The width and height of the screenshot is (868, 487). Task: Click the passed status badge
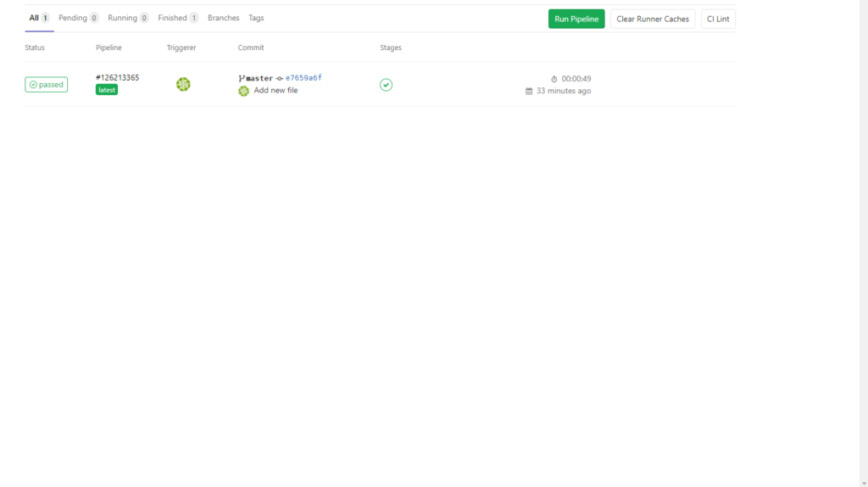coord(47,84)
